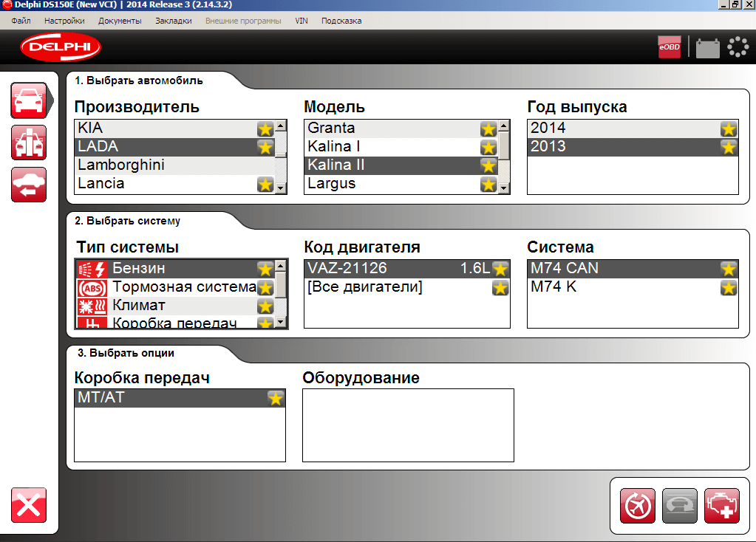756x542 pixels.
Task: Start the flight recorder airplane button
Action: pyautogui.click(x=638, y=506)
